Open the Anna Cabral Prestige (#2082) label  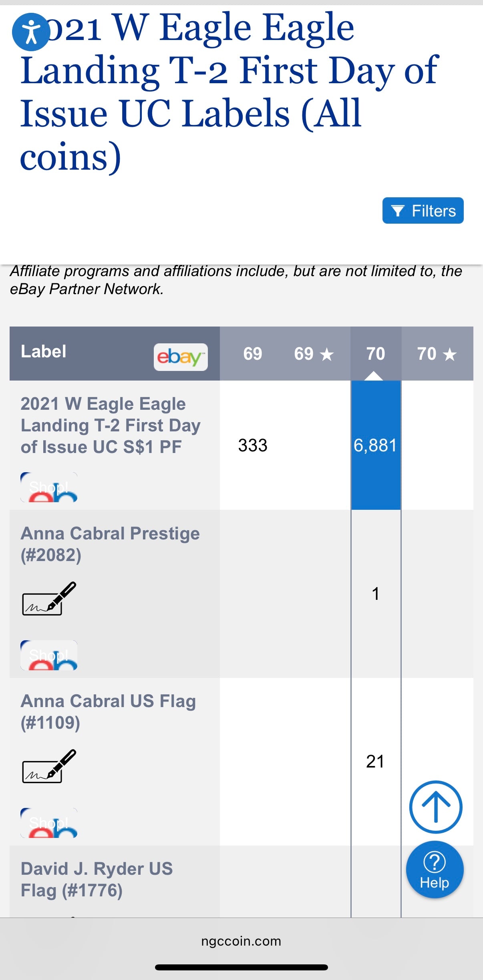click(x=110, y=544)
